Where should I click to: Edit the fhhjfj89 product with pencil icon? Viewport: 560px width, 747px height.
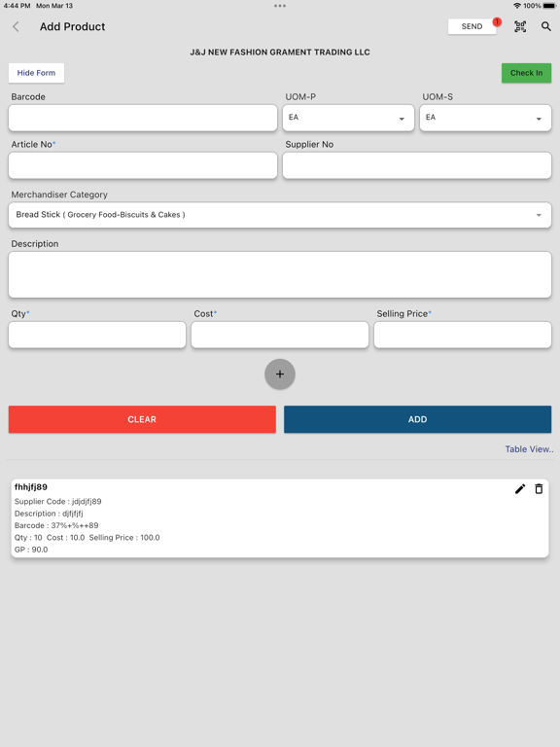pos(520,489)
